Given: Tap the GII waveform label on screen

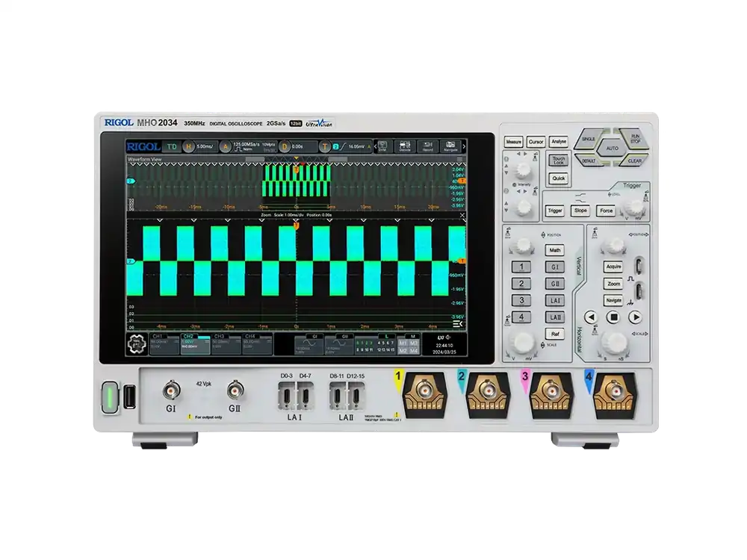Looking at the screenshot, I should (345, 336).
